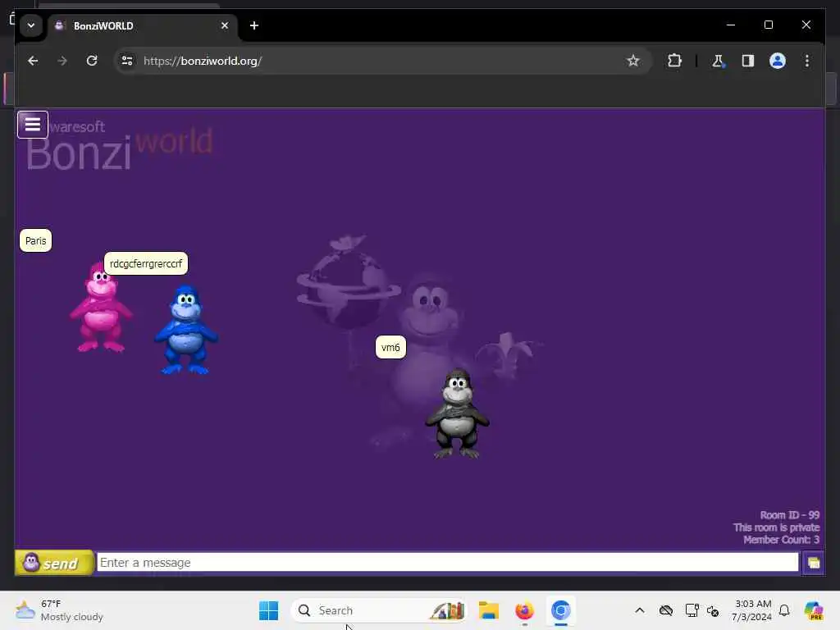Click the OneDrive cloud tray icon
Image resolution: width=840 pixels, height=630 pixels.
coord(666,610)
